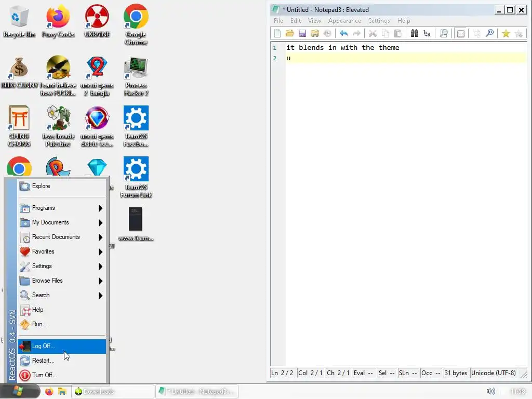Click the Browse folder toolbar icon
532x399 pixels.
click(x=315, y=33)
